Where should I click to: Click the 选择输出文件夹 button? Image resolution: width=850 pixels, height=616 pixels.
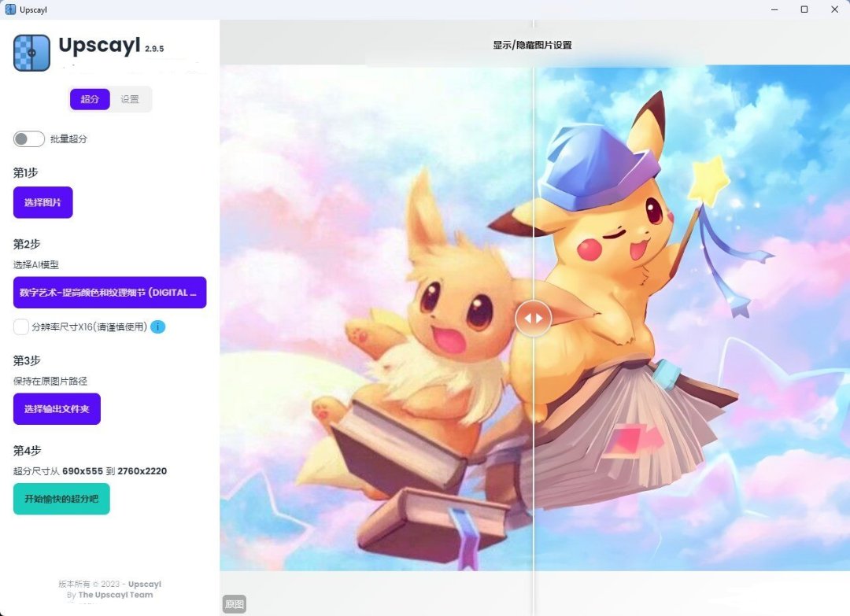[57, 409]
